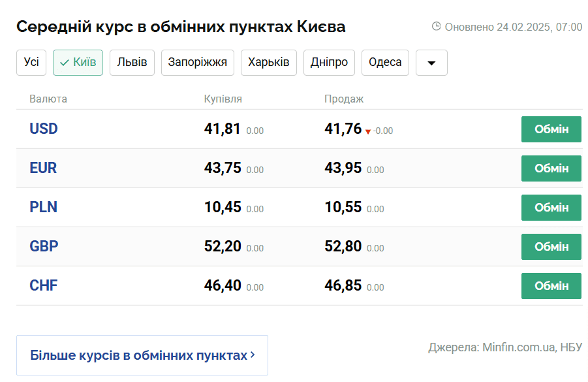The height and width of the screenshot is (382, 588).
Task: Click PLN buy rate 10,45
Action: point(223,207)
